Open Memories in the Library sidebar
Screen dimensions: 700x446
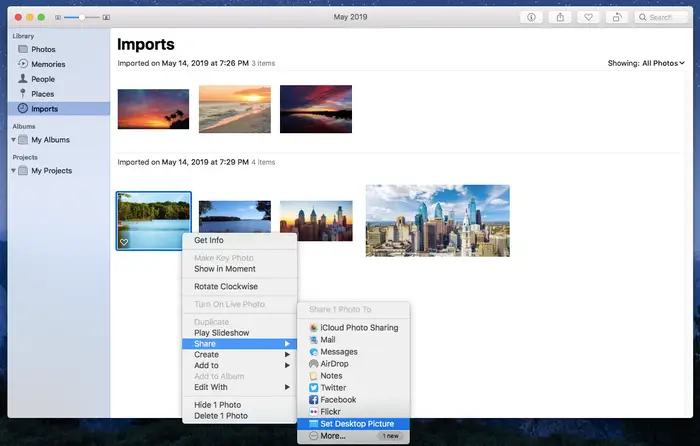tap(48, 64)
